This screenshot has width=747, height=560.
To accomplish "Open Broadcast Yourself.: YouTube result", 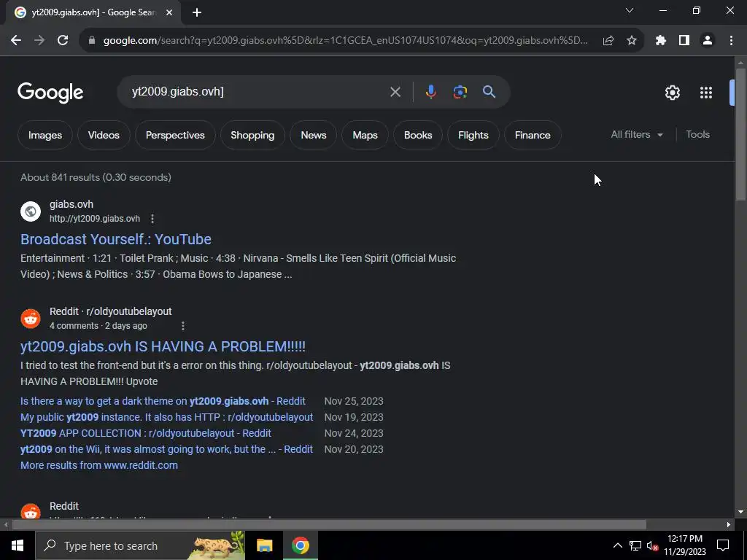I will point(116,239).
